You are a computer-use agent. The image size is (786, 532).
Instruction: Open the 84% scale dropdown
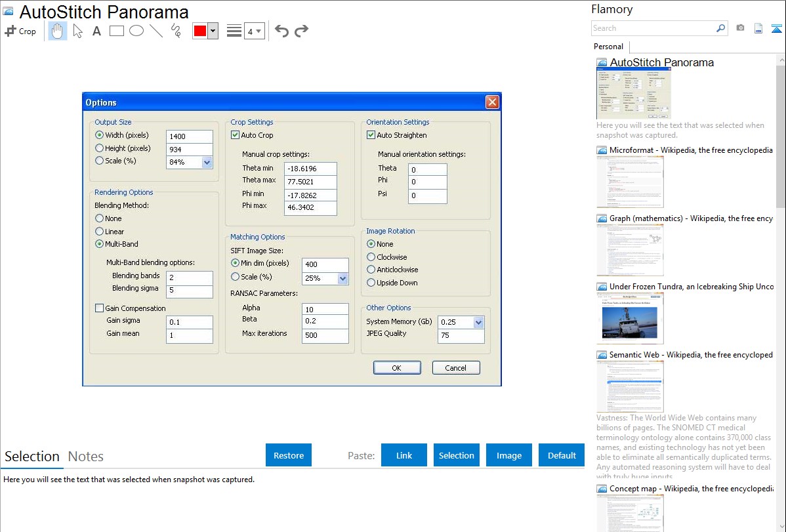pyautogui.click(x=207, y=162)
